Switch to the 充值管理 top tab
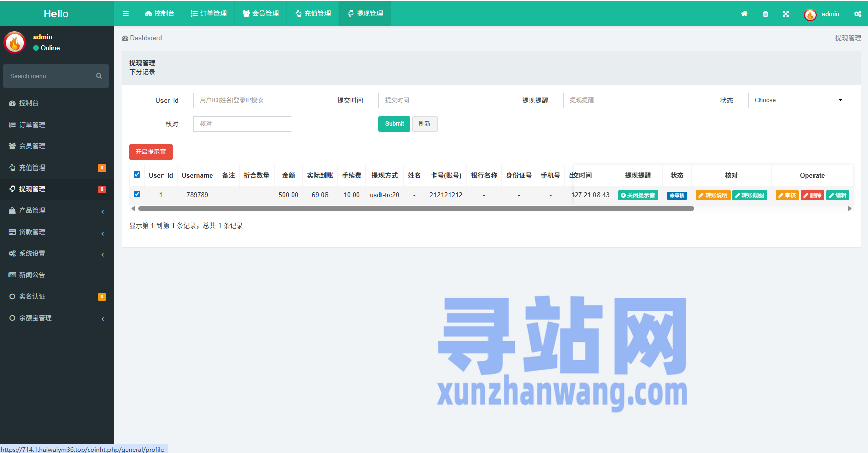The image size is (868, 453). [x=313, y=14]
